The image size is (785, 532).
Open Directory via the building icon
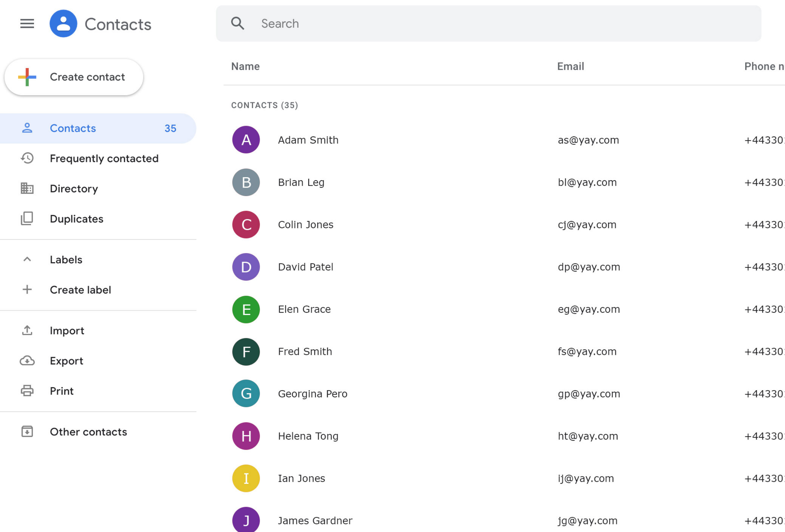click(27, 188)
